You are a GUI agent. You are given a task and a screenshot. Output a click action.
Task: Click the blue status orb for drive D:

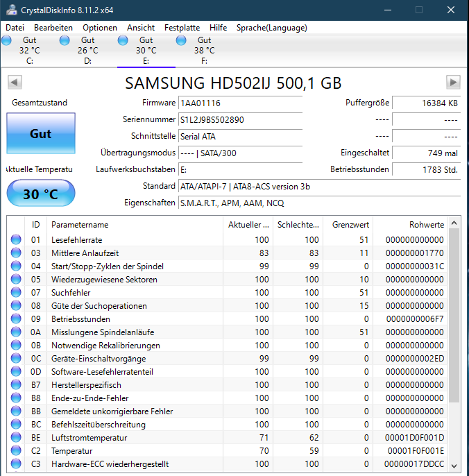pos(65,40)
